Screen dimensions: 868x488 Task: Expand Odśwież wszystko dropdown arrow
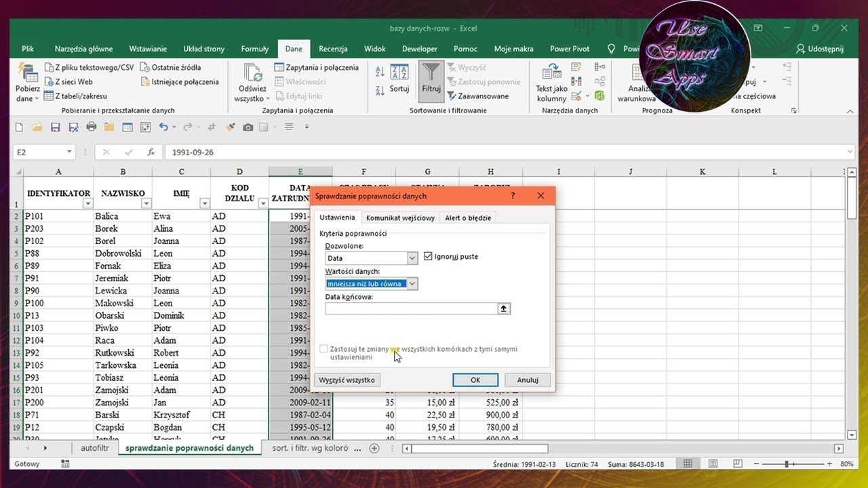[267, 99]
